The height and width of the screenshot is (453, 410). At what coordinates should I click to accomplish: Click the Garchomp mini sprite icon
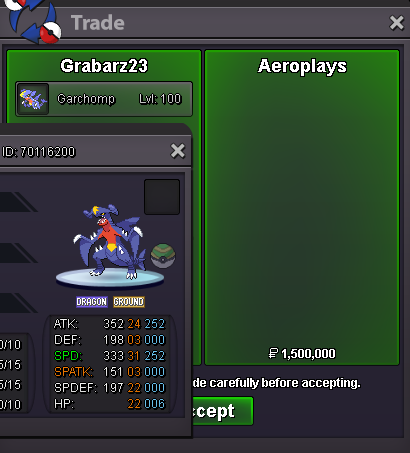click(x=33, y=99)
